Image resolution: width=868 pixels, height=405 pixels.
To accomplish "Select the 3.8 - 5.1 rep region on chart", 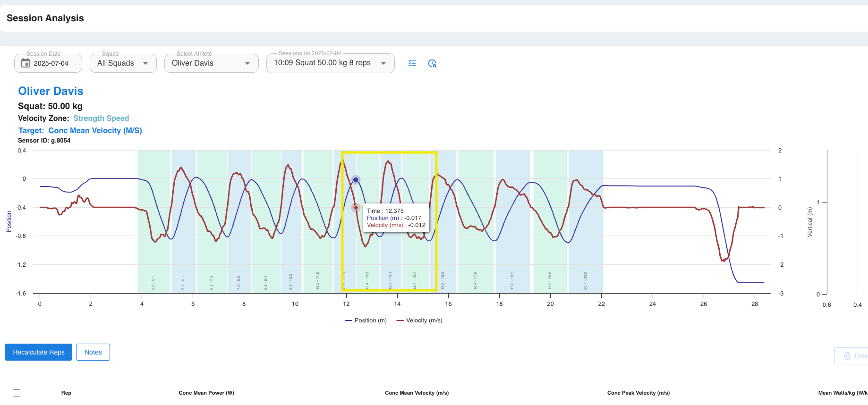I will pos(153,222).
